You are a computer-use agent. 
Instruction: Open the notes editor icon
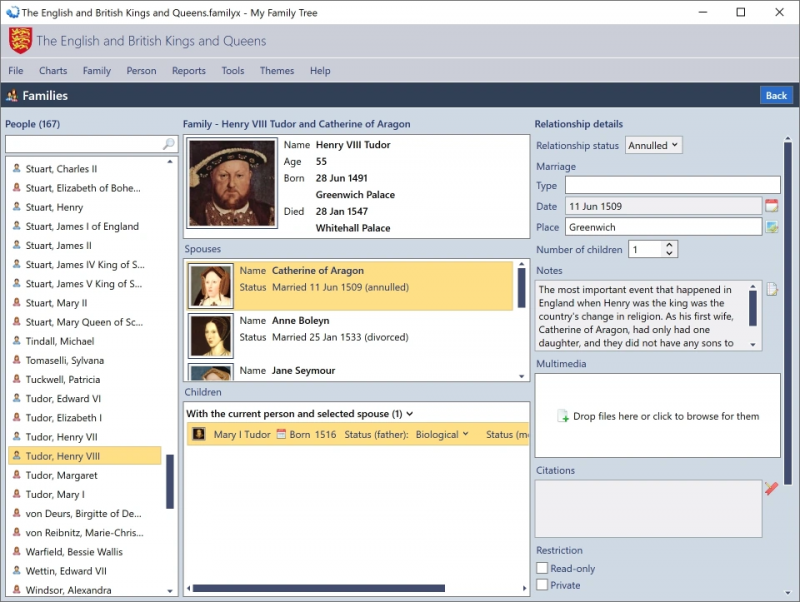(771, 289)
